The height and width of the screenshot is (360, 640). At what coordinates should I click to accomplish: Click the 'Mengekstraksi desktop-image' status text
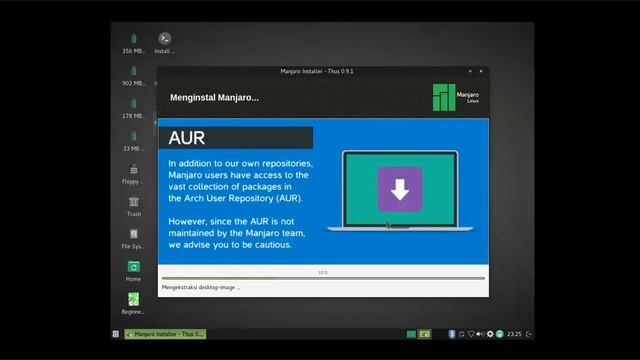pos(201,287)
